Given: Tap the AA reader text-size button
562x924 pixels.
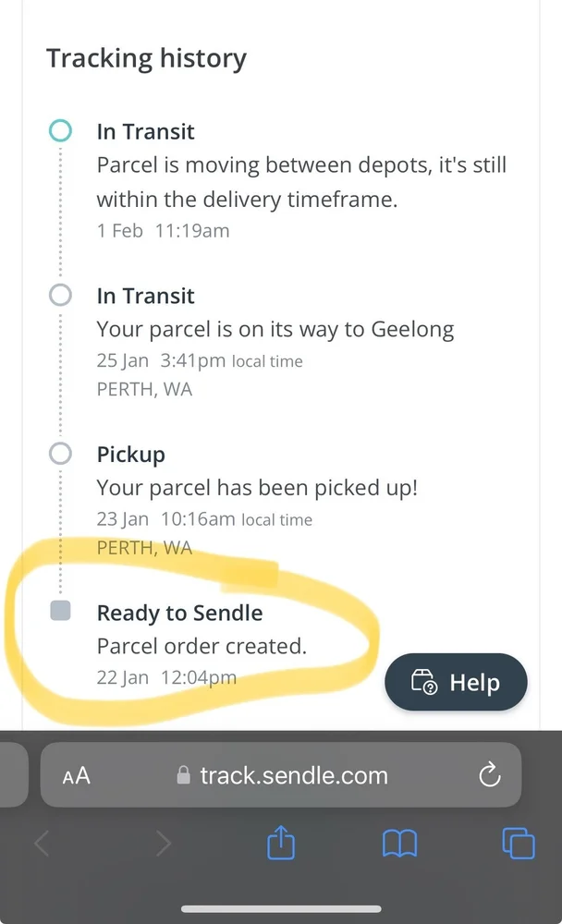Looking at the screenshot, I should click(77, 775).
